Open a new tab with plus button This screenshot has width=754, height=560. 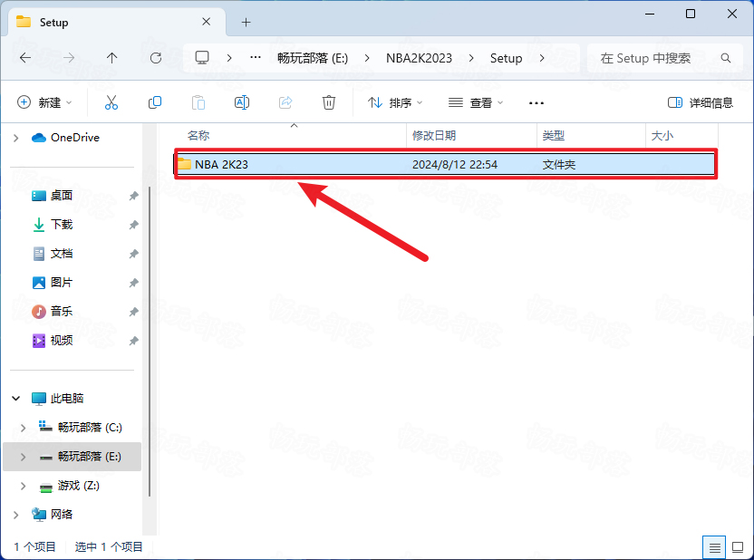pyautogui.click(x=246, y=22)
